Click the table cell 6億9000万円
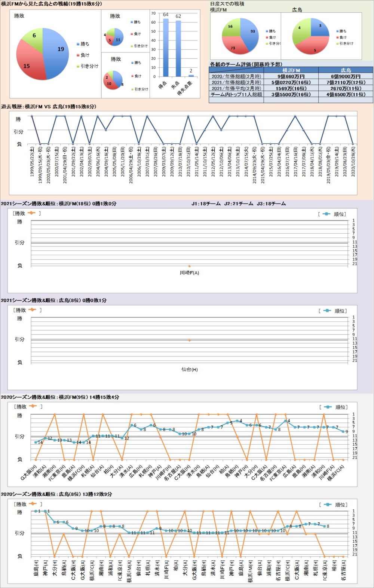This screenshot has width=374, height=588. pos(346,76)
